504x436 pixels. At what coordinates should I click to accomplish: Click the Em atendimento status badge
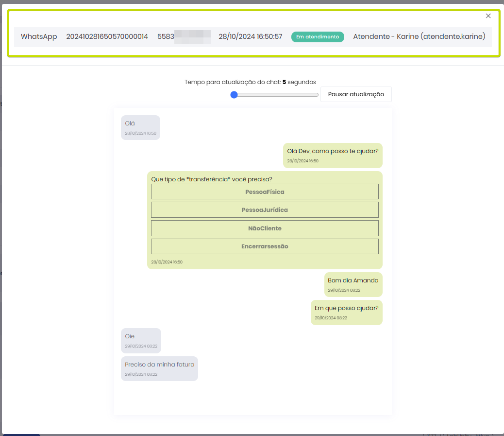pyautogui.click(x=318, y=37)
